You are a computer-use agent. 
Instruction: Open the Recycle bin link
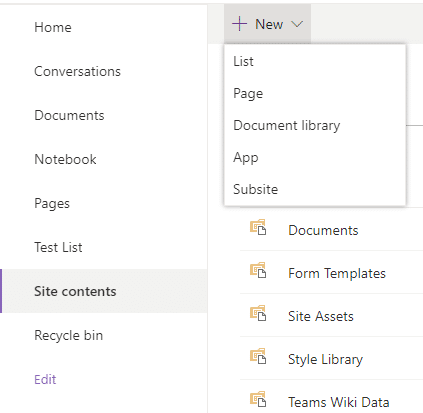pos(69,335)
